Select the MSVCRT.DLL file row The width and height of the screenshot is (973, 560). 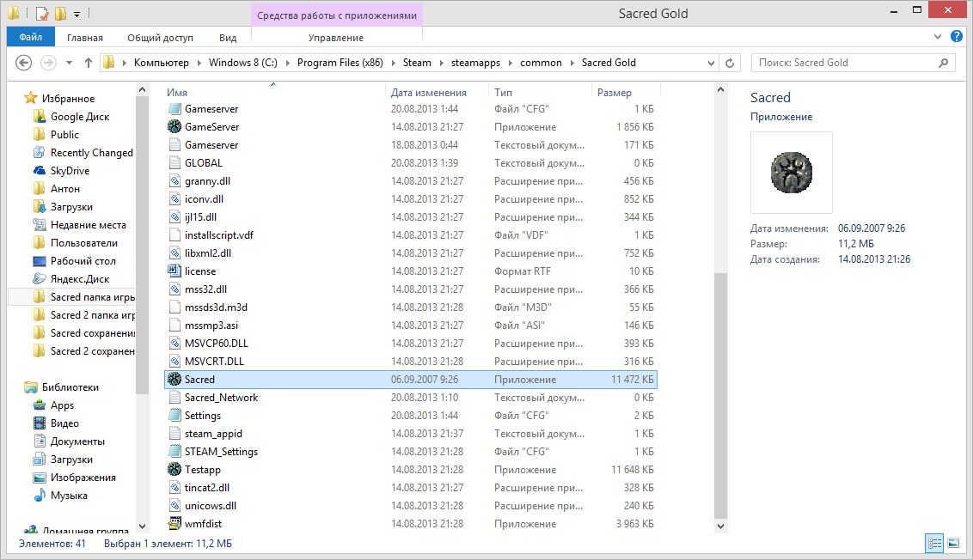(410, 361)
